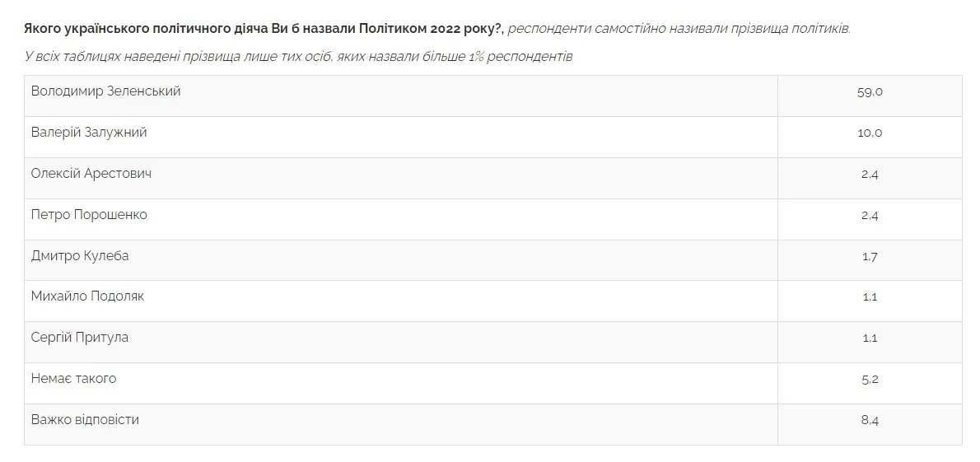Click the bold Політиком 2022 року question heading
Image resolution: width=980 pixels, height=462 pixels.
(x=264, y=29)
